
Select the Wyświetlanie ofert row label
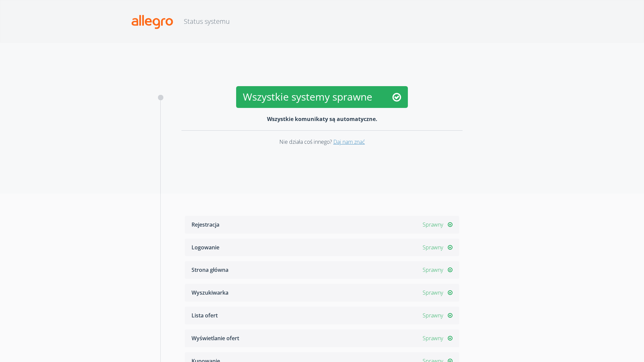point(215,338)
